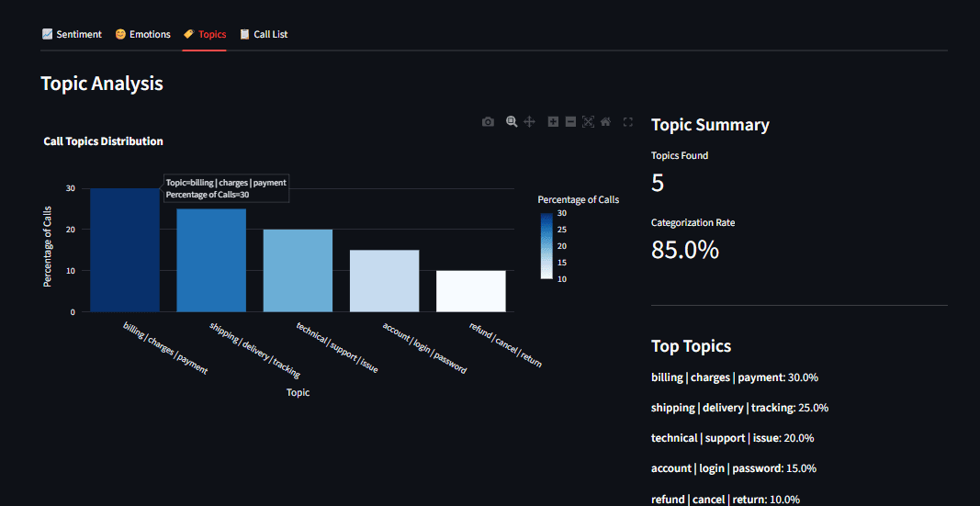Click the account | login | password bar
Image resolution: width=980 pixels, height=506 pixels.
(x=384, y=281)
